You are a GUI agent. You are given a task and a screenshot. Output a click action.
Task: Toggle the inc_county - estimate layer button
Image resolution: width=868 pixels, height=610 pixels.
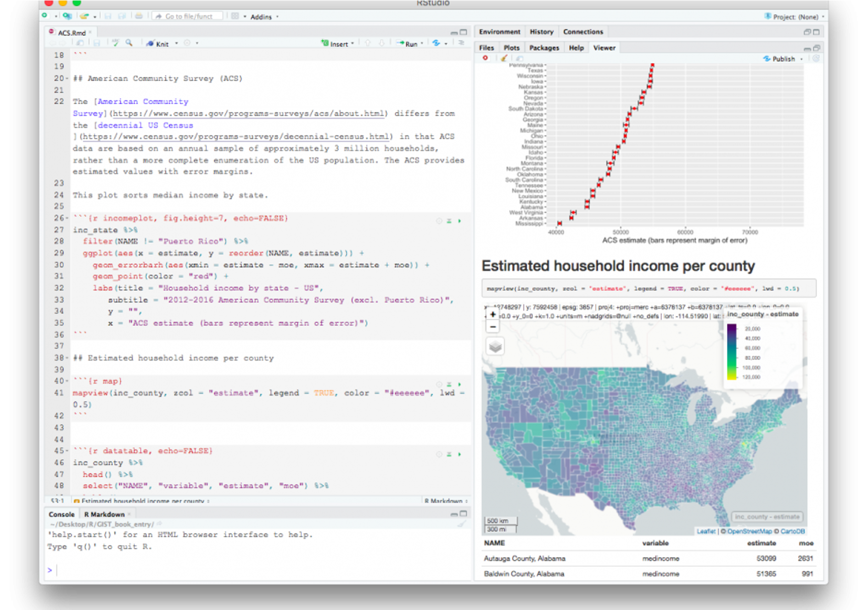tap(766, 517)
